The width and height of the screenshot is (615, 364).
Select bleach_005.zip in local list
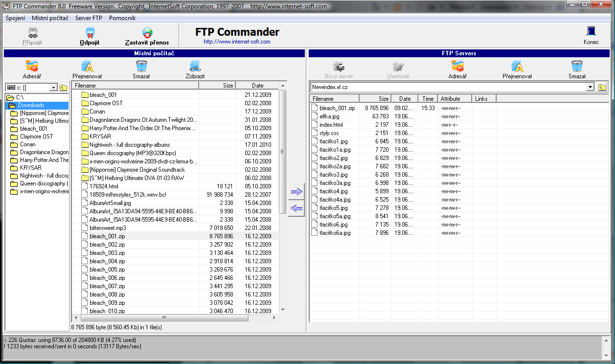point(107,270)
